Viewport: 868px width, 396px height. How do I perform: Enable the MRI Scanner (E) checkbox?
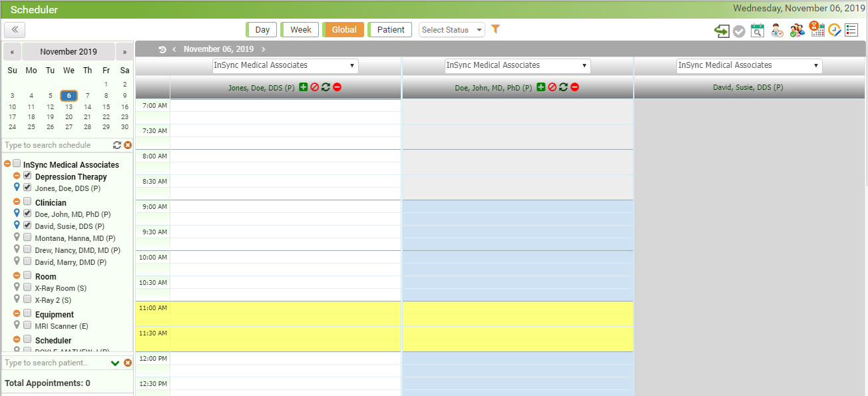click(x=27, y=325)
